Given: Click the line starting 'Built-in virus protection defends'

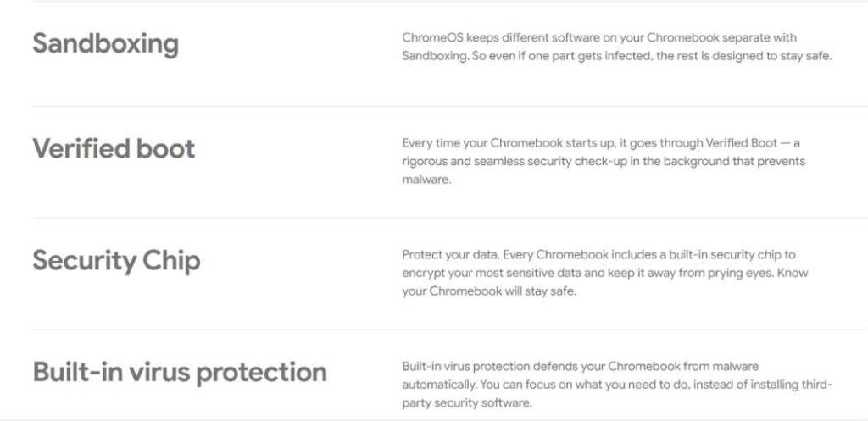Looking at the screenshot, I should point(580,366).
